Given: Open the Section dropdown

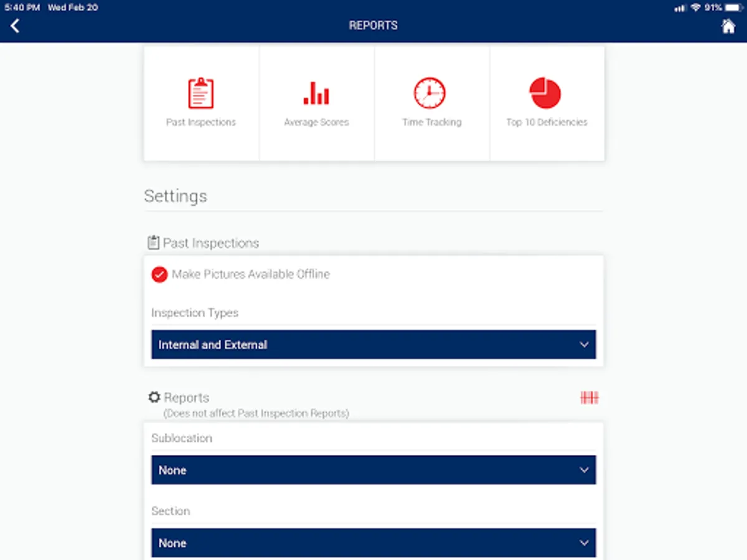Looking at the screenshot, I should click(374, 543).
